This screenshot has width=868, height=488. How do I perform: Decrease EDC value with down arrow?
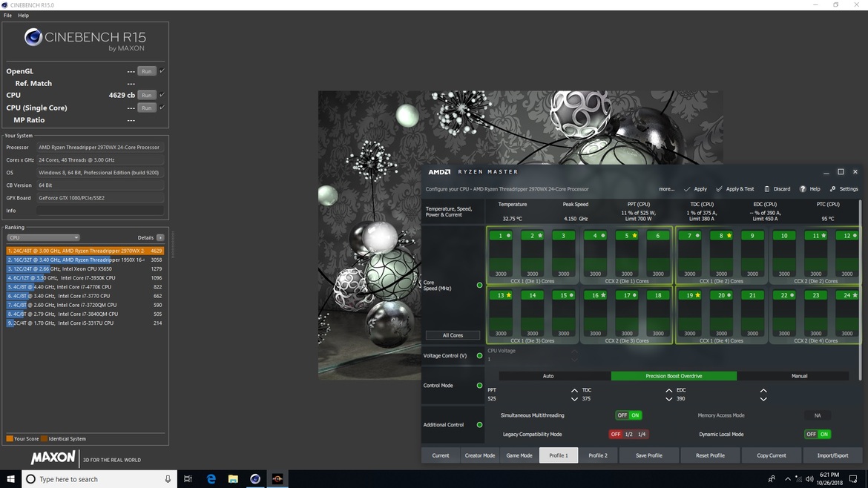coord(763,399)
